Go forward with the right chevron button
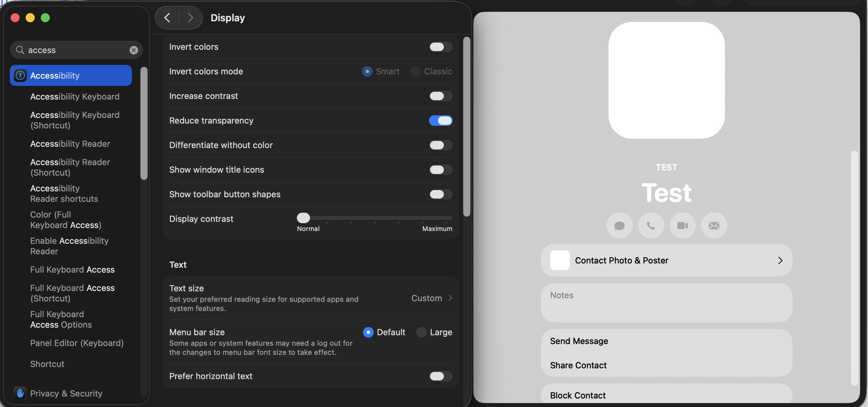The image size is (868, 407). pyautogui.click(x=190, y=18)
